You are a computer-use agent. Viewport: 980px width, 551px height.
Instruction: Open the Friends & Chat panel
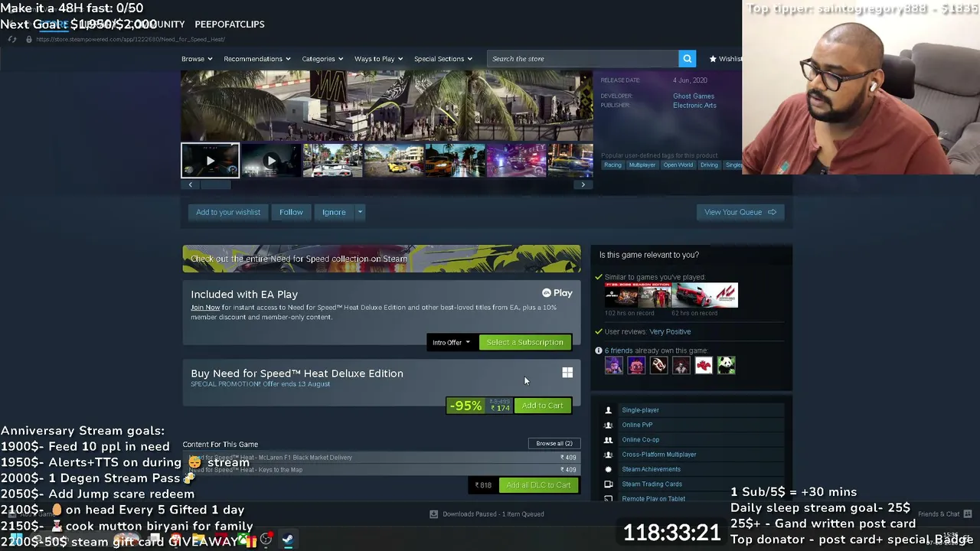tap(944, 514)
